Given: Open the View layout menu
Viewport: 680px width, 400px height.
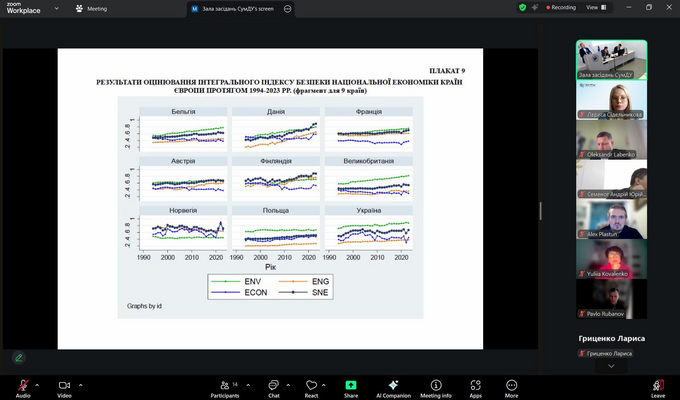Looking at the screenshot, I should (x=593, y=7).
